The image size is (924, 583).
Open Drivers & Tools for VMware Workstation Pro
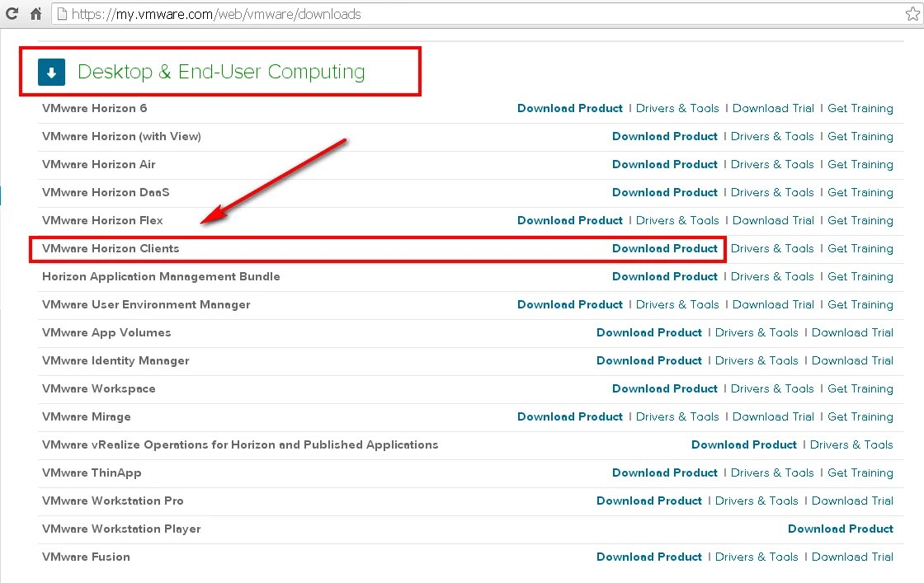tap(757, 501)
